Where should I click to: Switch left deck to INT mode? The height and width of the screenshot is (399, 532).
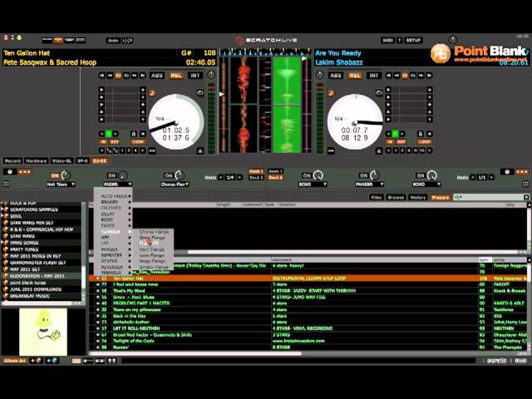[x=195, y=76]
